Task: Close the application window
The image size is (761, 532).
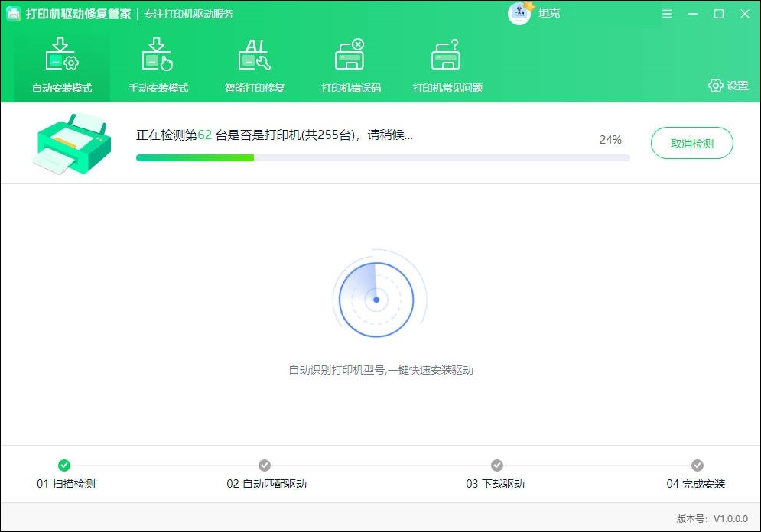Action: (x=745, y=14)
